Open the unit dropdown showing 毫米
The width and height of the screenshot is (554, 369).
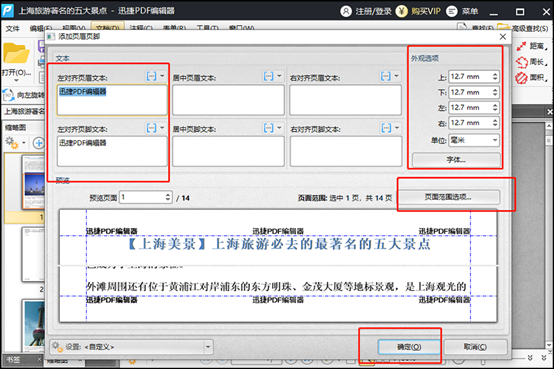[474, 140]
